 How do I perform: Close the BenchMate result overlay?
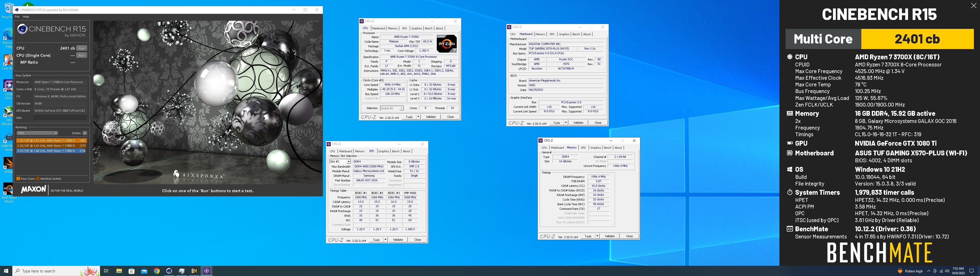coord(974,5)
